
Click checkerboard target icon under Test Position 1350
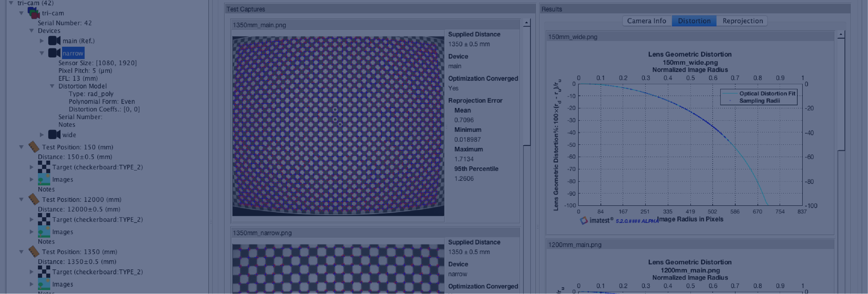[44, 272]
